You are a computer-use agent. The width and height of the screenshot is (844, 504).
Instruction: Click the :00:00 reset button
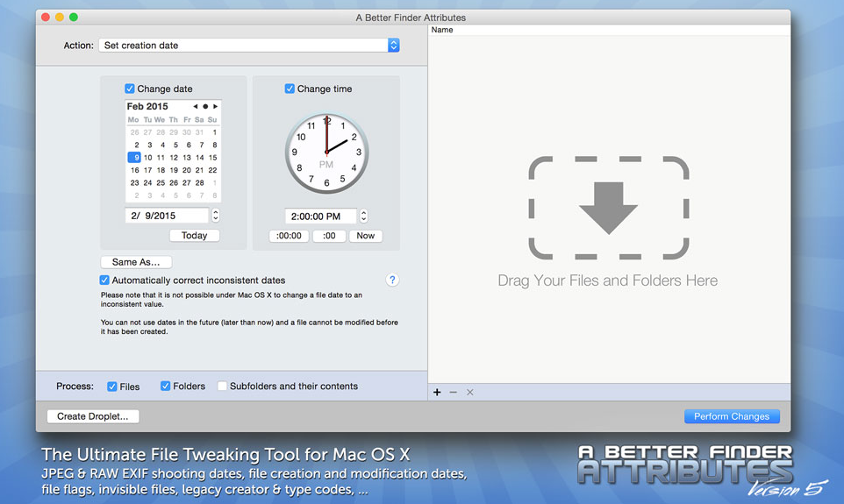pyautogui.click(x=289, y=236)
